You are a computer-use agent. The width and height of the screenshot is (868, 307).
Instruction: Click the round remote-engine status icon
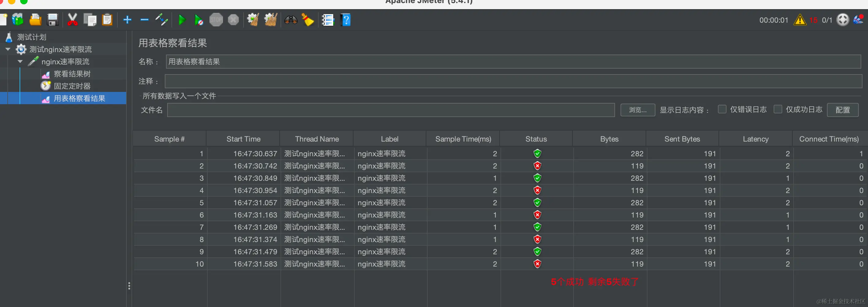click(843, 20)
